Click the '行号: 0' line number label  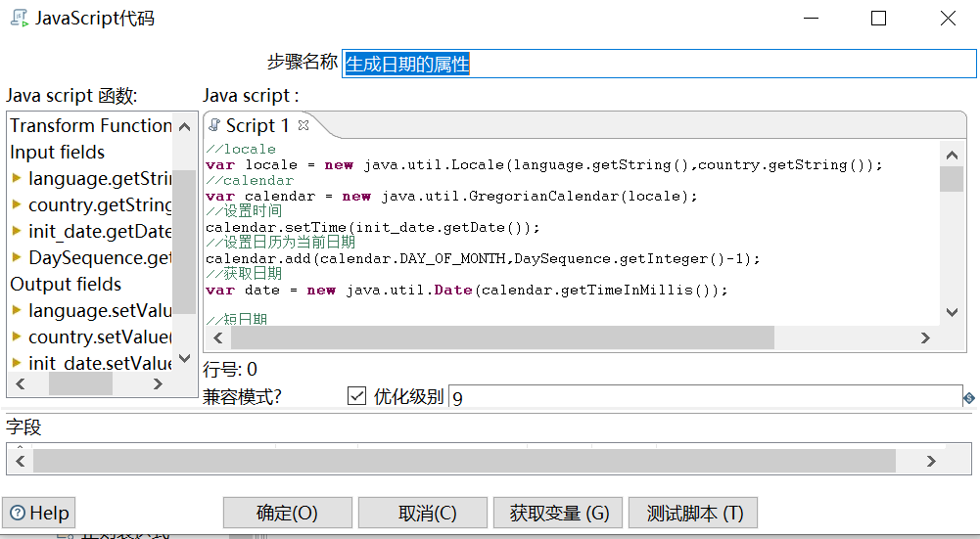pyautogui.click(x=230, y=369)
